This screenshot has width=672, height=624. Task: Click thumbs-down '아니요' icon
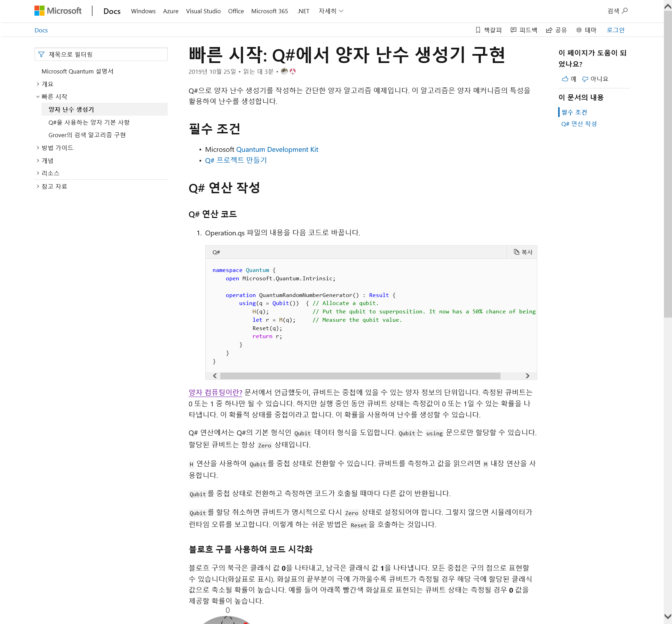point(585,79)
